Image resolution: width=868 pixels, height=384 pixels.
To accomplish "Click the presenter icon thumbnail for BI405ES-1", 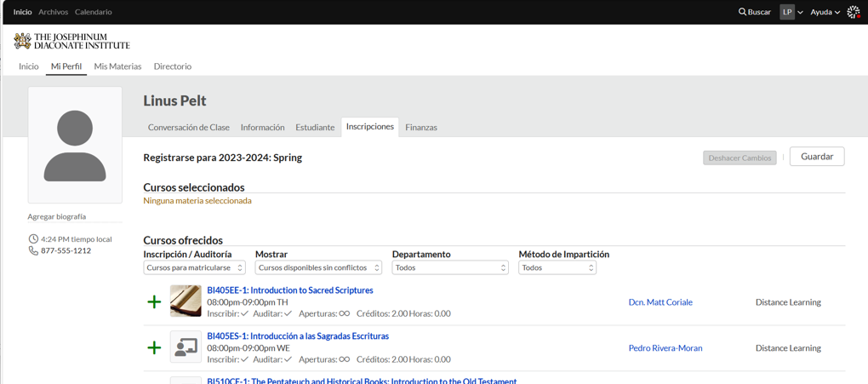I will pyautogui.click(x=186, y=347).
